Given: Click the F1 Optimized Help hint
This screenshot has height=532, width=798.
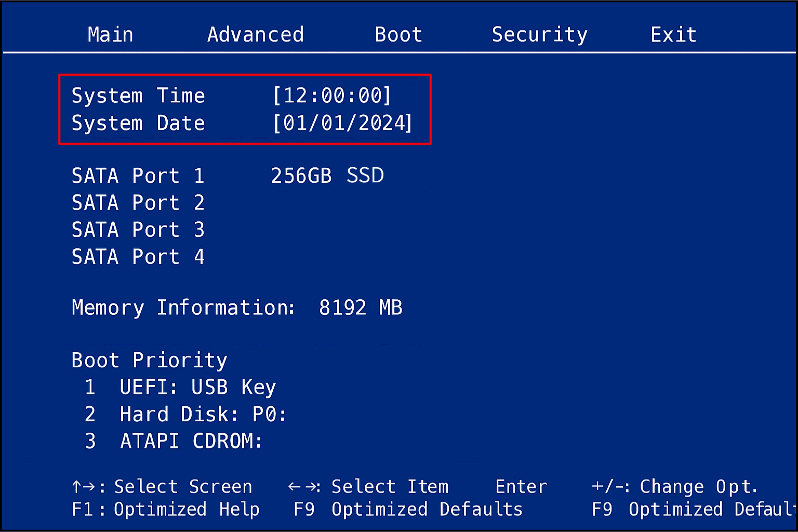Looking at the screenshot, I should [165, 510].
